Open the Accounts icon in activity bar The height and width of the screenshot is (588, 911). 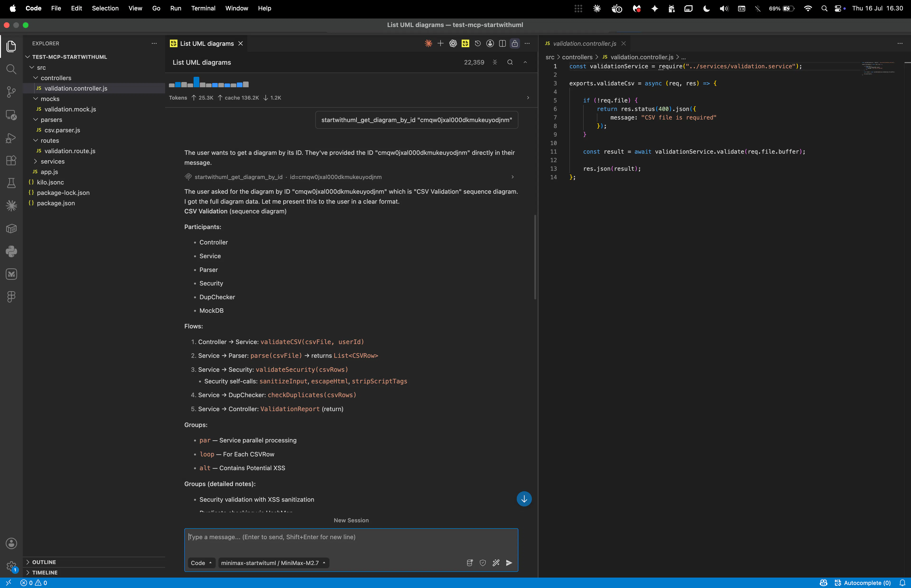pos(11,543)
